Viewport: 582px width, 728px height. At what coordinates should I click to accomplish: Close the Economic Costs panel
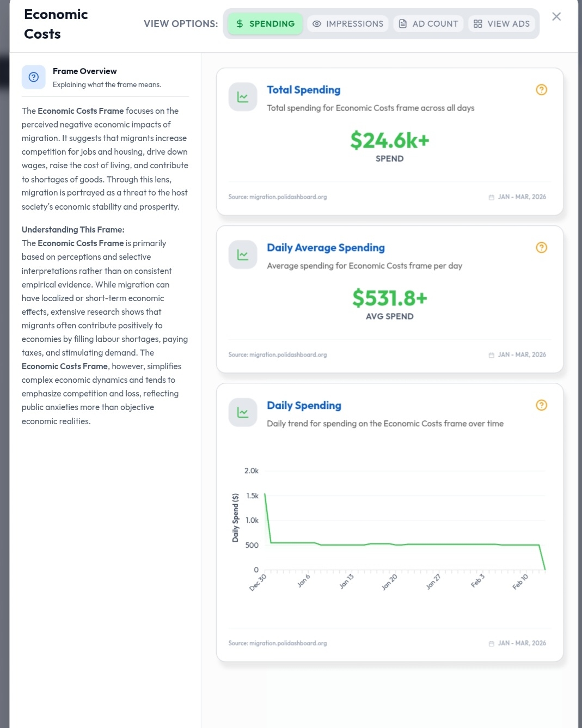pos(556,16)
